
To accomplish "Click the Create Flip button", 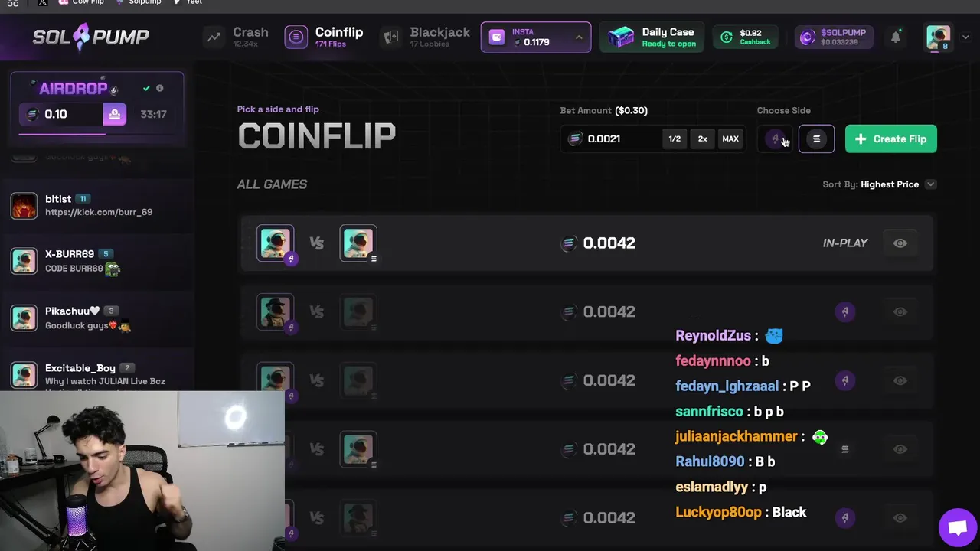I will tap(890, 139).
